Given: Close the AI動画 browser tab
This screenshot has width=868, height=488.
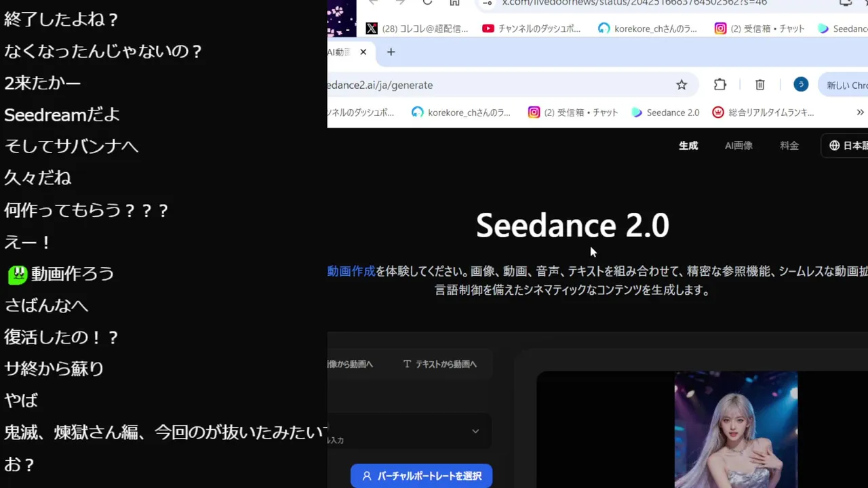Looking at the screenshot, I should coord(363,52).
